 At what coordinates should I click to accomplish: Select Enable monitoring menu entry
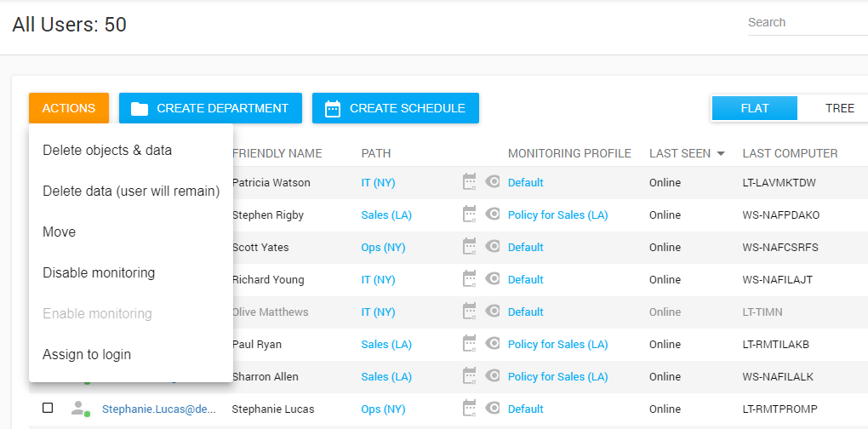coord(131,314)
